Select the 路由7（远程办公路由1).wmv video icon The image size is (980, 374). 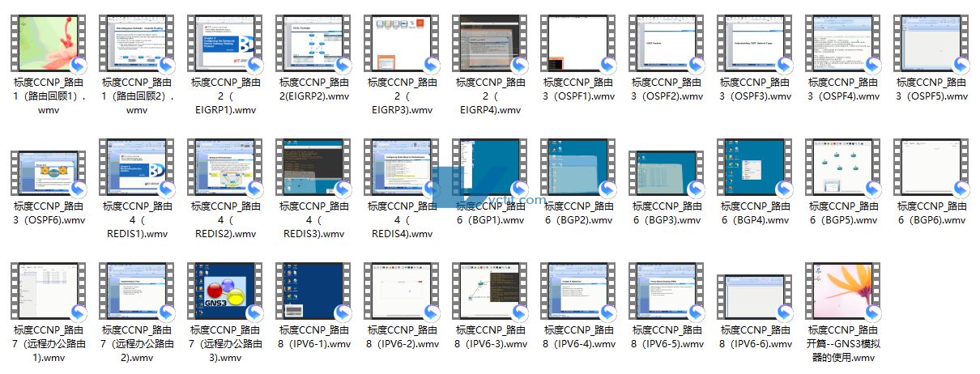point(49,291)
